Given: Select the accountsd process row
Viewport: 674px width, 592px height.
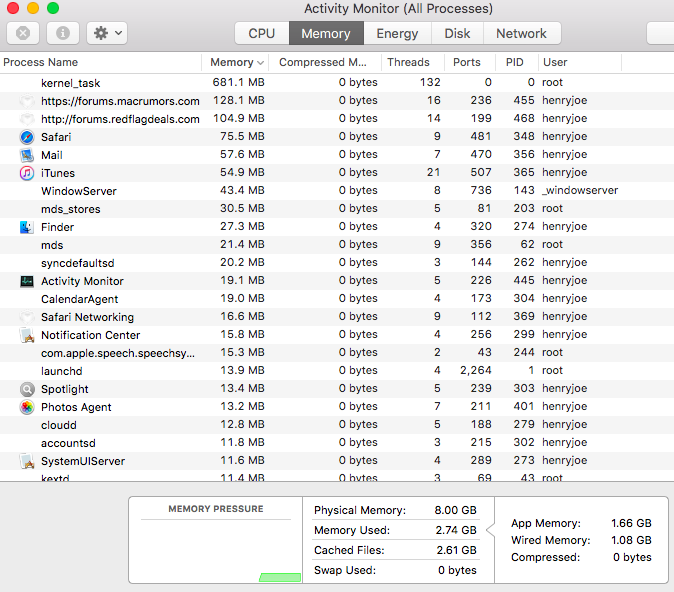Looking at the screenshot, I should click(x=337, y=443).
